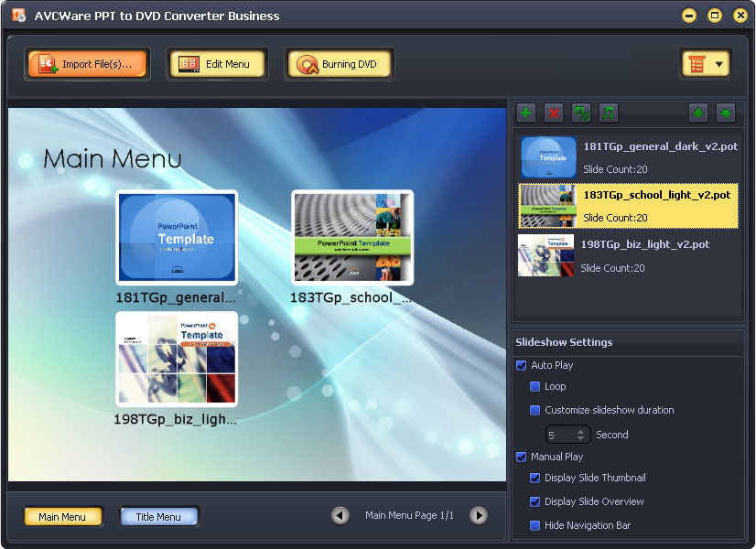Go to previous main menu page
This screenshot has height=549, width=756.
[x=340, y=516]
